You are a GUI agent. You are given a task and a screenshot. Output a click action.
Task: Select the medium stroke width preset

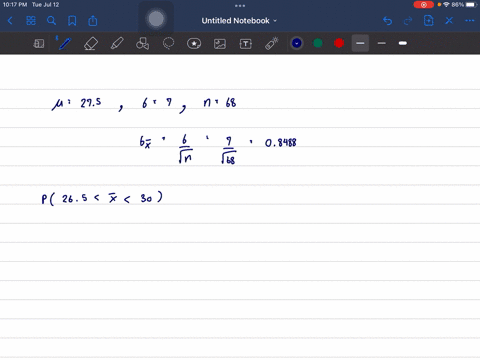click(382, 43)
